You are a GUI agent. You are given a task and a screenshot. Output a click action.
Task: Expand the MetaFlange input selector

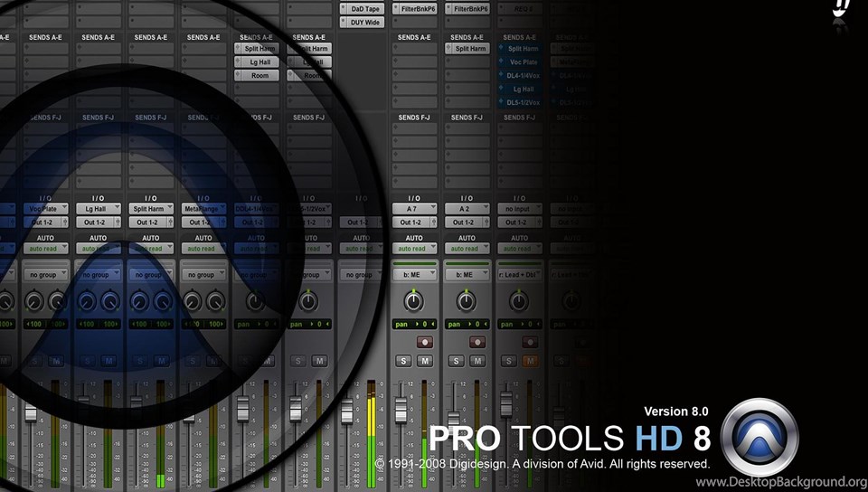coord(203,208)
